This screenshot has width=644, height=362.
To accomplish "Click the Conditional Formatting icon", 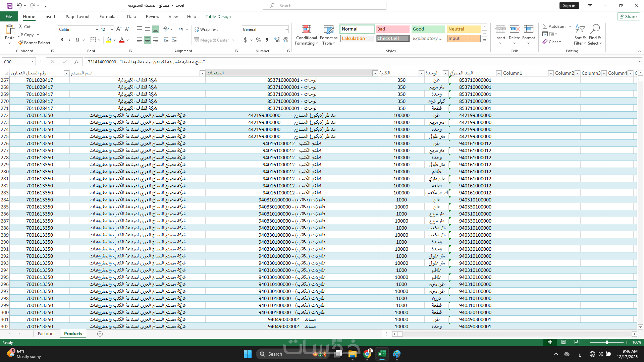I will 306,29.
